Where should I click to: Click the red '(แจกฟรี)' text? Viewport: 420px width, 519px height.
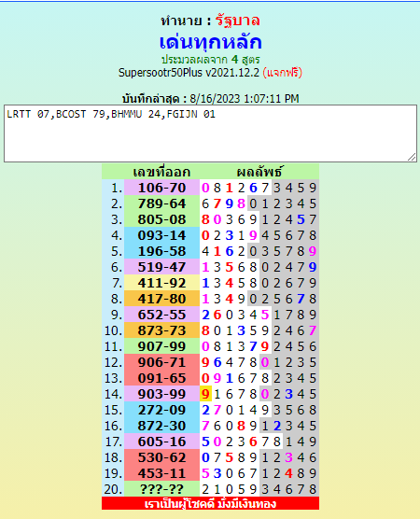pyautogui.click(x=282, y=73)
